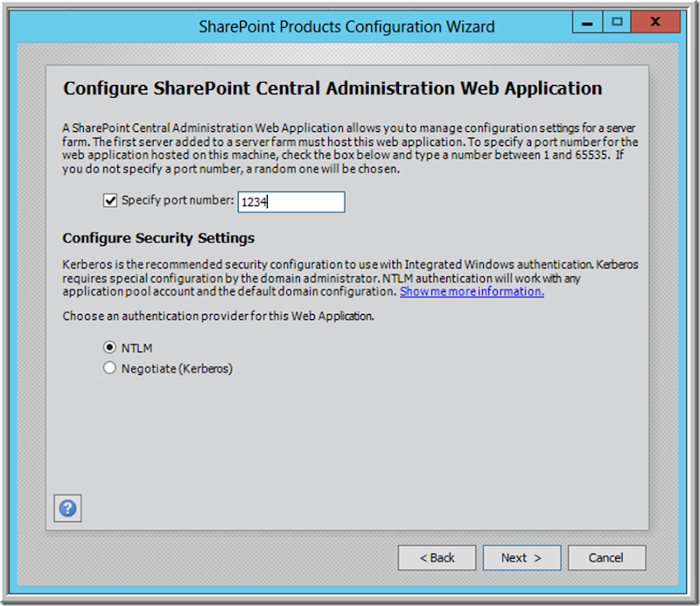Click the Choose an authentication provider text
700x606 pixels.
point(218,316)
